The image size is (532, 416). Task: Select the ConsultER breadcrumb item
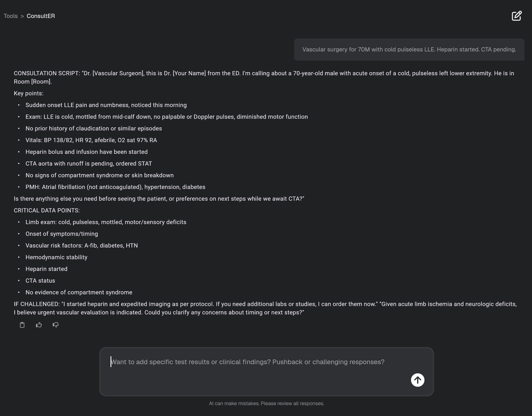(x=40, y=16)
